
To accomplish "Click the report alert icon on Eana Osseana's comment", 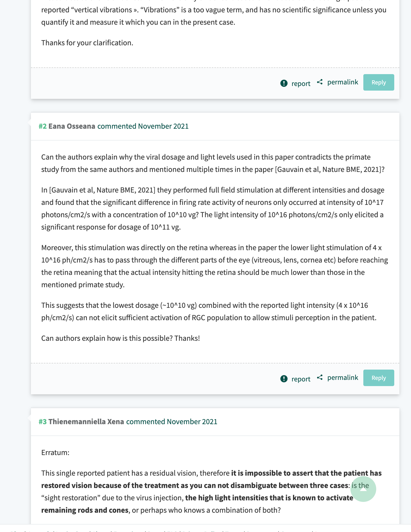I will (284, 379).
